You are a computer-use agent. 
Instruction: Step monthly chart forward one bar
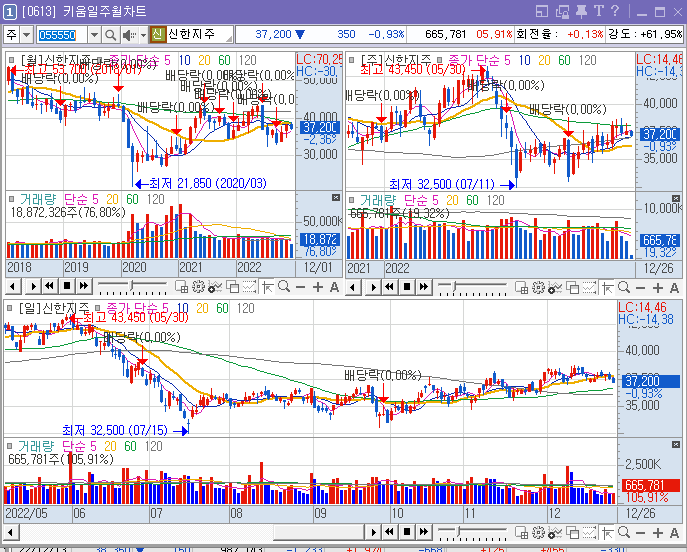coord(33,287)
